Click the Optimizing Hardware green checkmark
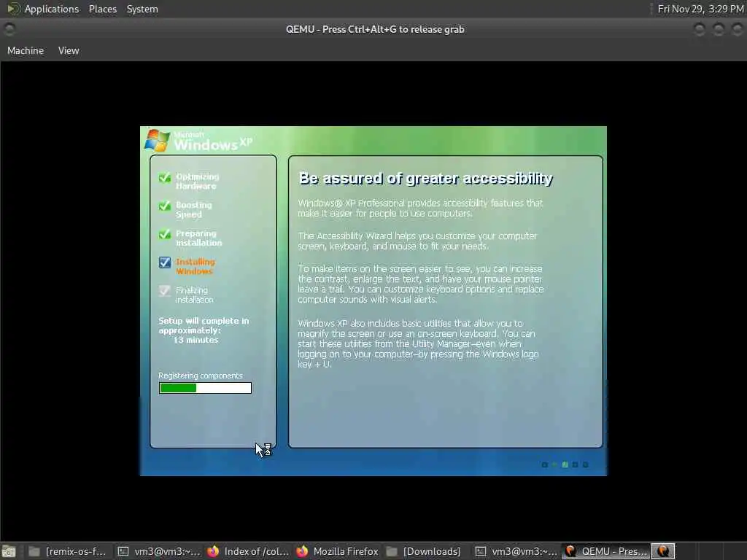The image size is (747, 560). coord(165,178)
